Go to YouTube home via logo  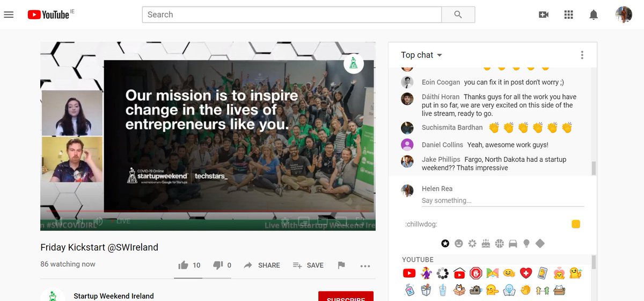pyautogui.click(x=48, y=15)
